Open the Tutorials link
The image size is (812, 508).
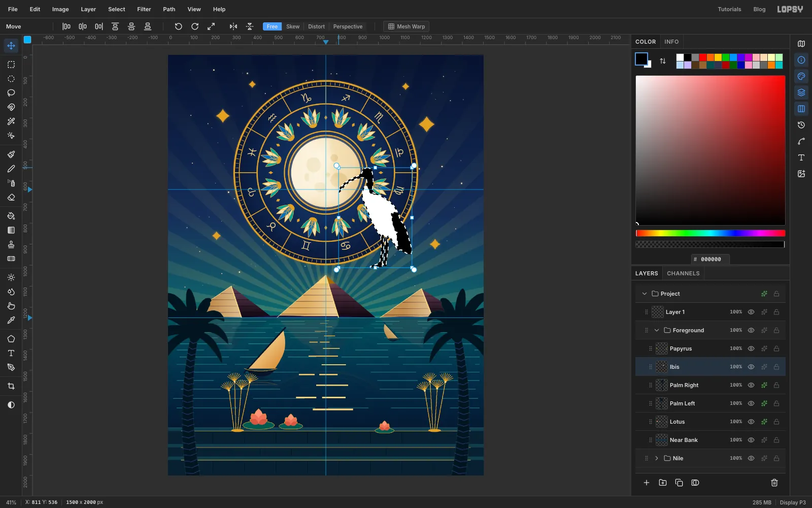(x=729, y=9)
